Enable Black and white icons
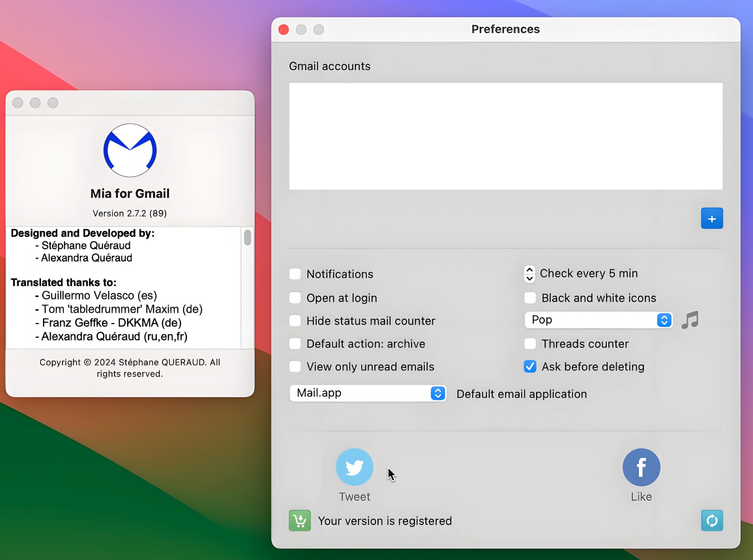Image resolution: width=753 pixels, height=560 pixels. click(x=530, y=298)
